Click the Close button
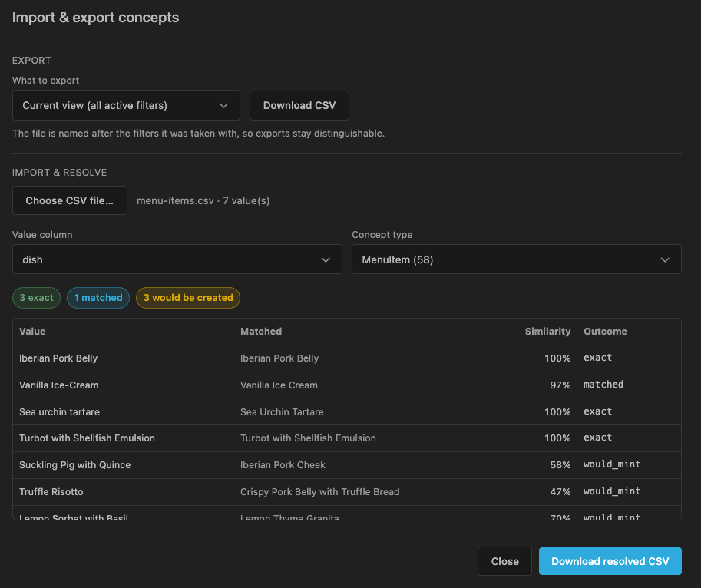The height and width of the screenshot is (588, 701). pyautogui.click(x=504, y=561)
